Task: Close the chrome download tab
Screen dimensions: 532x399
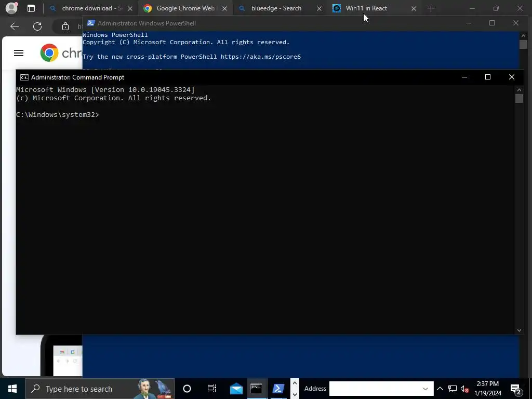Action: (x=130, y=8)
